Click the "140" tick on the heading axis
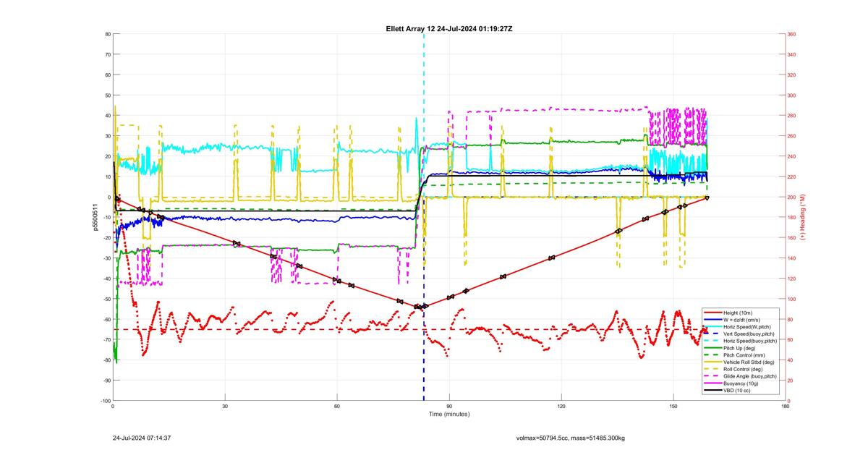The image size is (868, 450). coord(792,258)
